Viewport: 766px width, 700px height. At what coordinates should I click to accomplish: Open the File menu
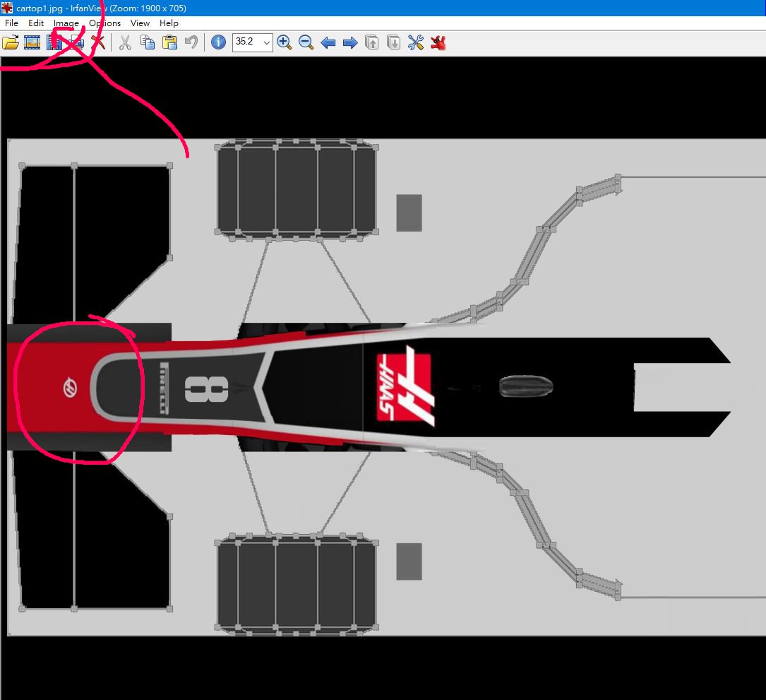coord(11,23)
